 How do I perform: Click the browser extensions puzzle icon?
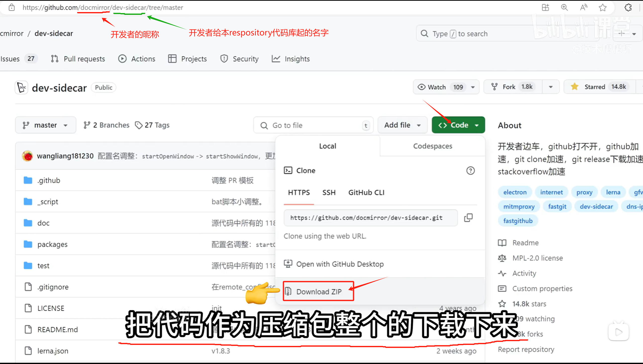[628, 8]
